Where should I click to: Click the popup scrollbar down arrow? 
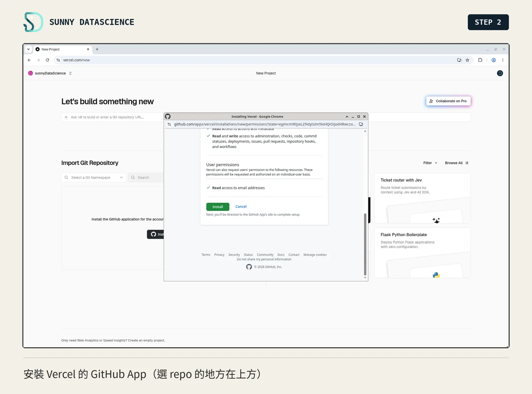pos(365,278)
